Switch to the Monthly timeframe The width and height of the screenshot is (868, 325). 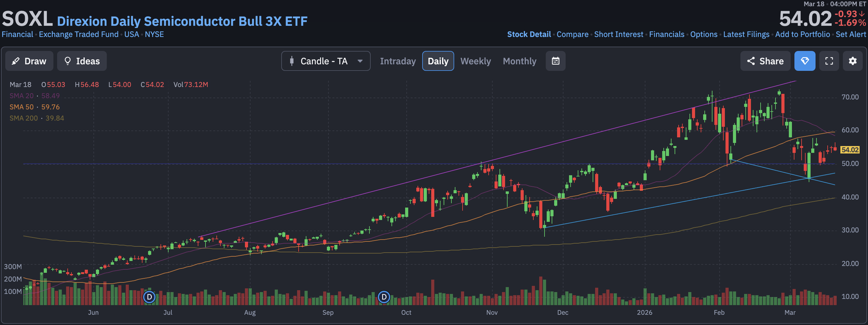pos(520,61)
